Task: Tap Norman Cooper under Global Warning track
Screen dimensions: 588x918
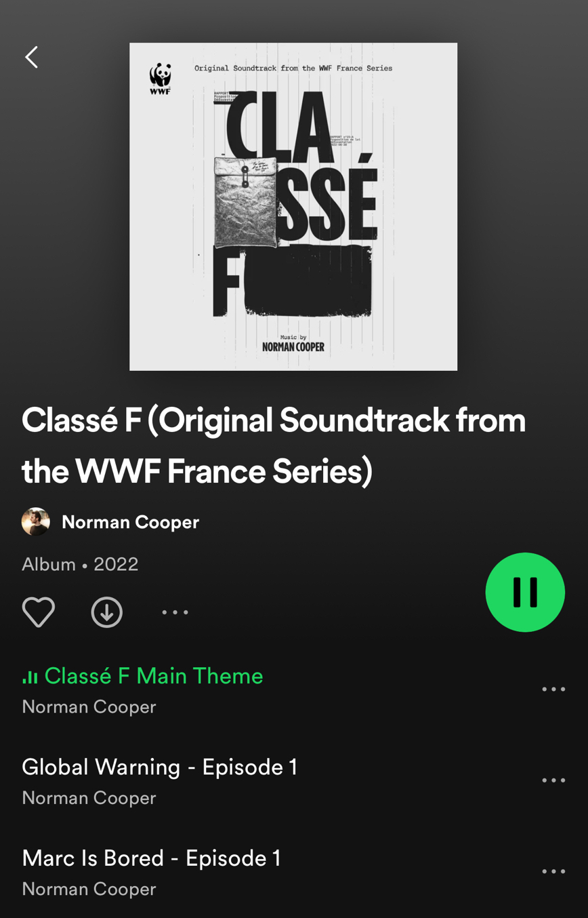Action: click(x=89, y=798)
